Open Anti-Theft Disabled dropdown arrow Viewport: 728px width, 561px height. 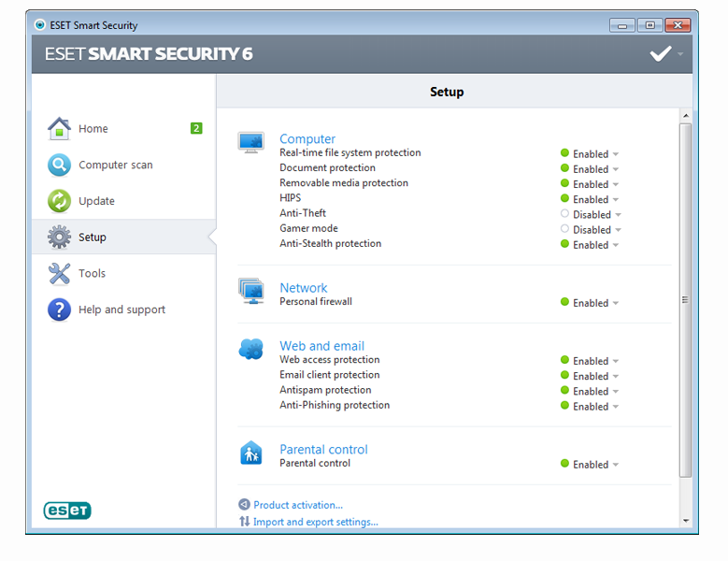pyautogui.click(x=619, y=215)
